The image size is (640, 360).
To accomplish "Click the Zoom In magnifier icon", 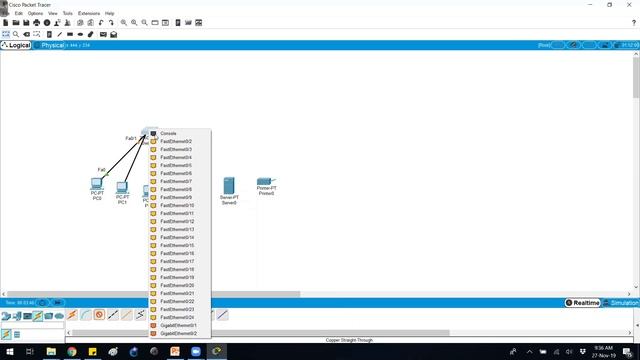I will [123, 23].
